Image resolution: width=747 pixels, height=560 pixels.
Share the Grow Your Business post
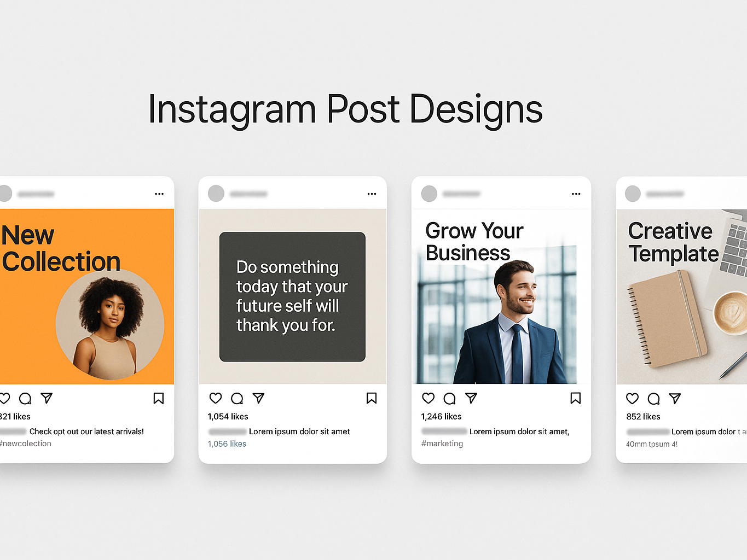(x=471, y=398)
